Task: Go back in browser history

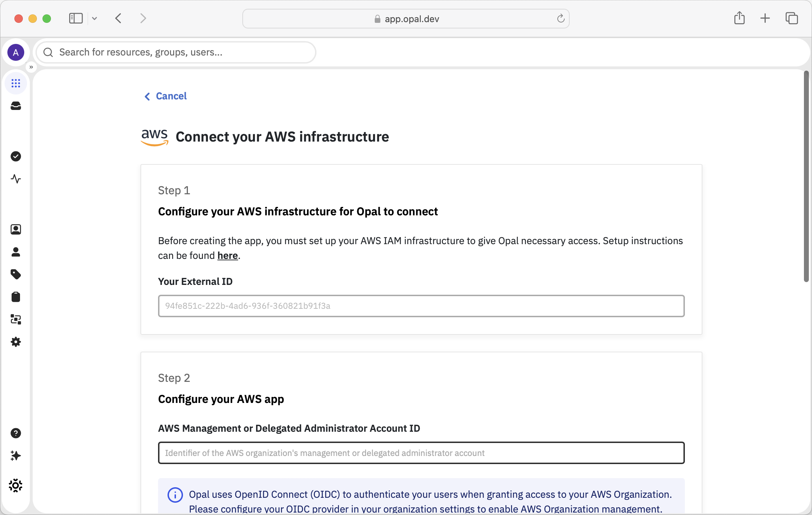Action: pos(118,18)
